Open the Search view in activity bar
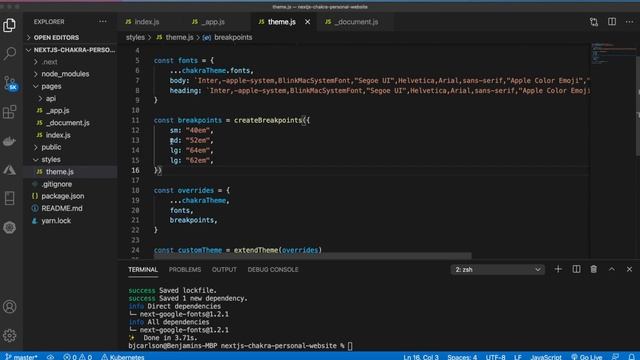Image resolution: width=640 pixels, height=360 pixels. 9,53
